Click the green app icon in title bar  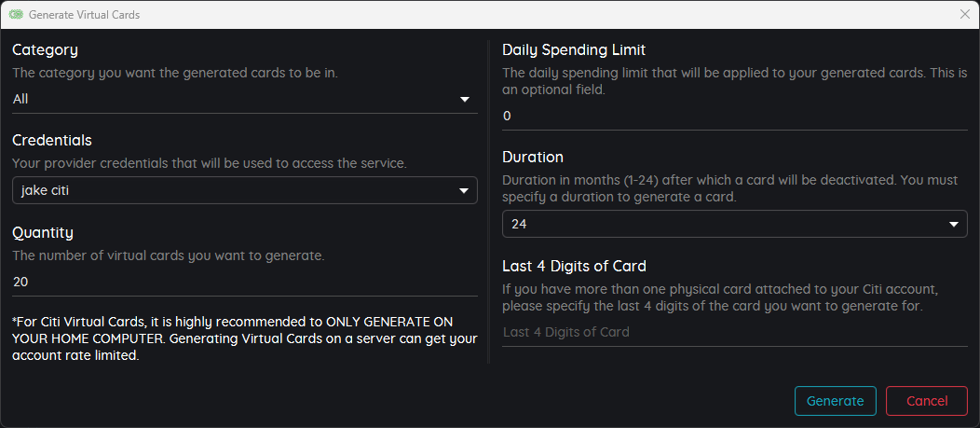16,14
